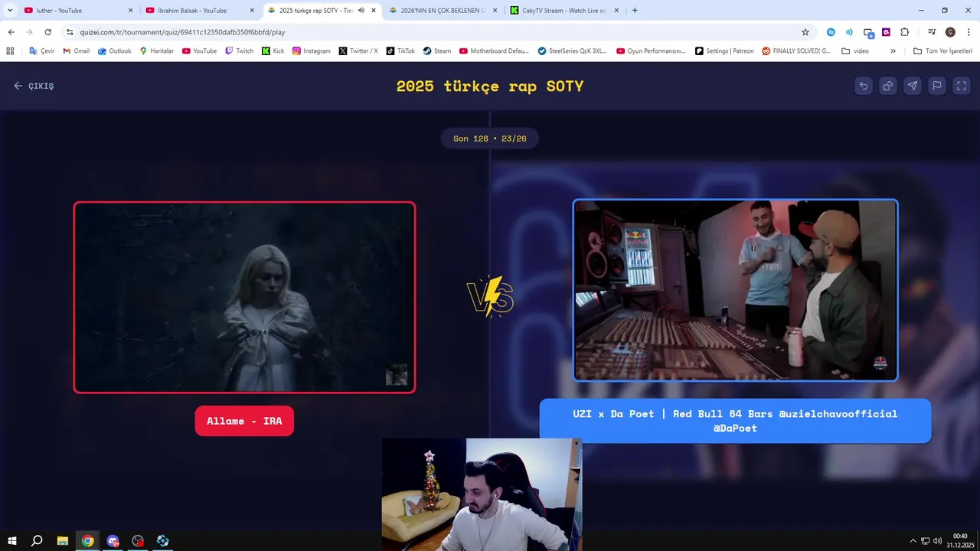Open the Gmail bookmark
This screenshot has width=980, height=551.
76,51
